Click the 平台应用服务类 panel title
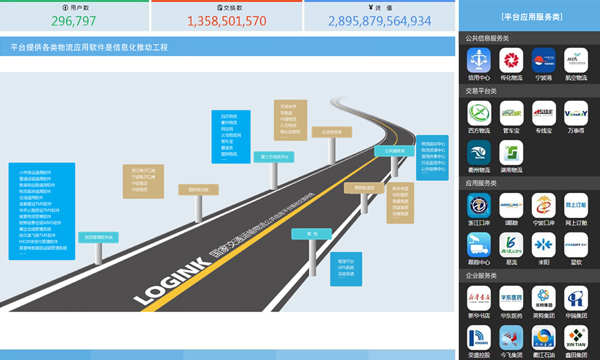The width and height of the screenshot is (600, 360). click(532, 17)
